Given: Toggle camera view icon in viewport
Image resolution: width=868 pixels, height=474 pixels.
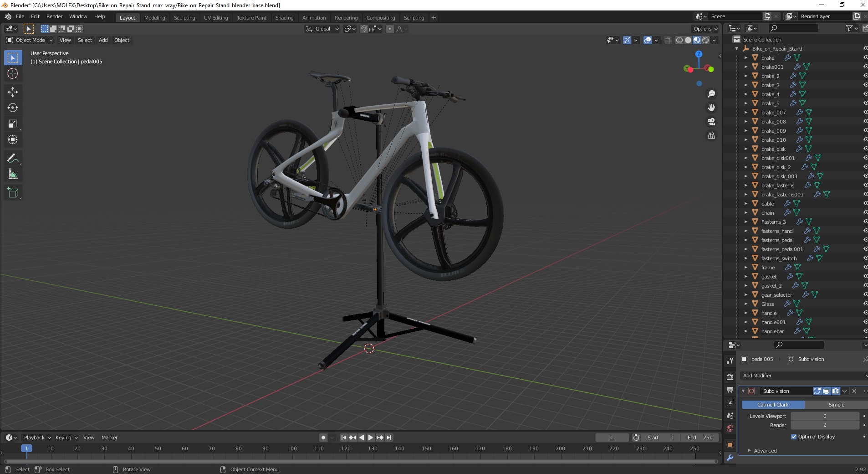Looking at the screenshot, I should click(x=711, y=122).
